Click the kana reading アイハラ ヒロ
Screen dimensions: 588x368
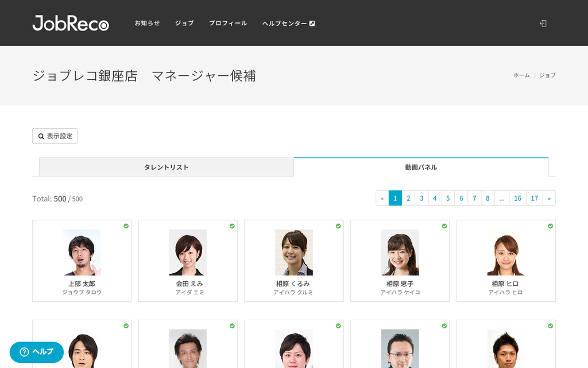pyautogui.click(x=505, y=292)
